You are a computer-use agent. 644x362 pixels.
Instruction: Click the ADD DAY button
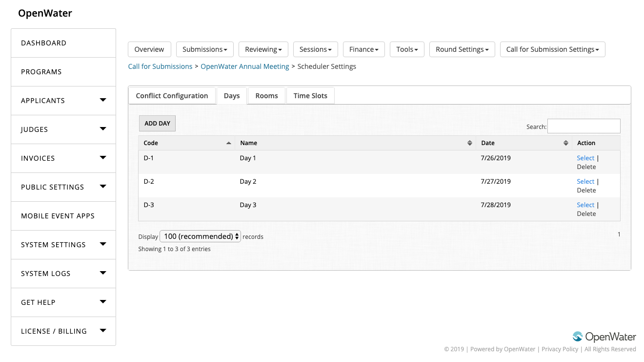(x=157, y=124)
